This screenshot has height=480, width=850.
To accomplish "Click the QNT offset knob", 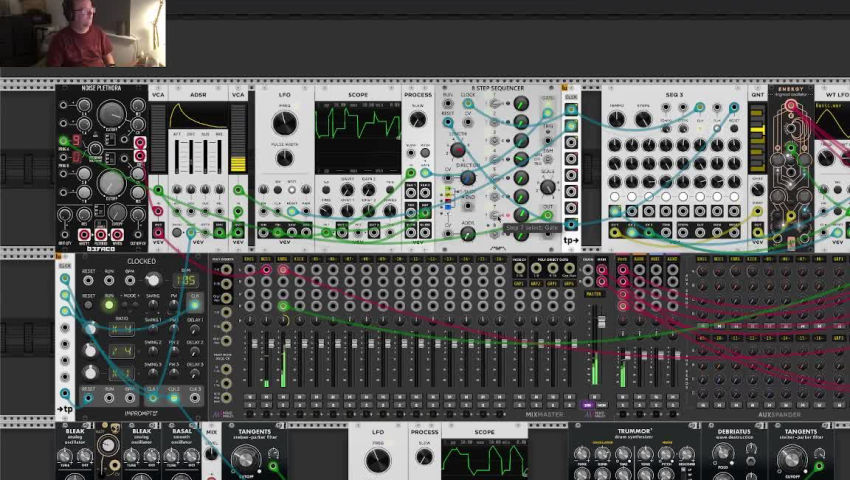I will tap(757, 190).
